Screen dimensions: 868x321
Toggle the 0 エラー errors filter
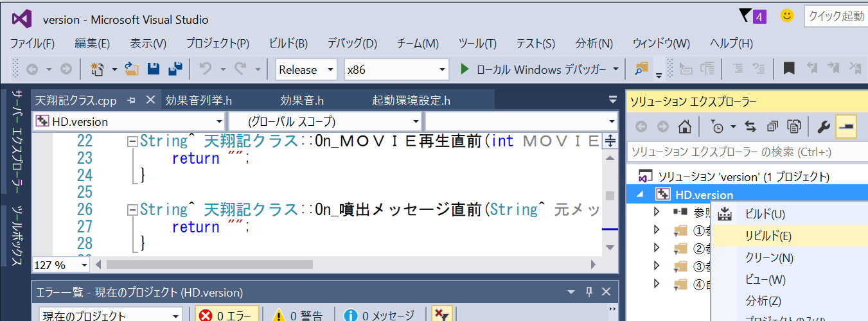(x=227, y=315)
